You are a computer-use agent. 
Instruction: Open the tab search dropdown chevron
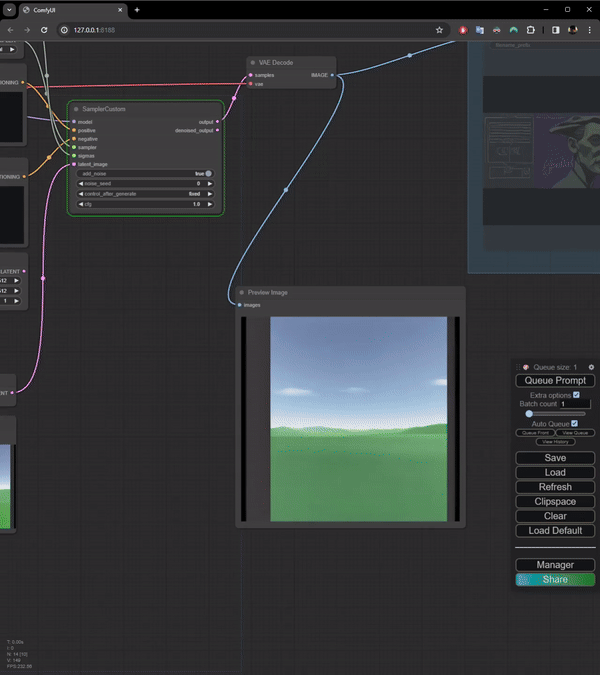click(x=9, y=9)
